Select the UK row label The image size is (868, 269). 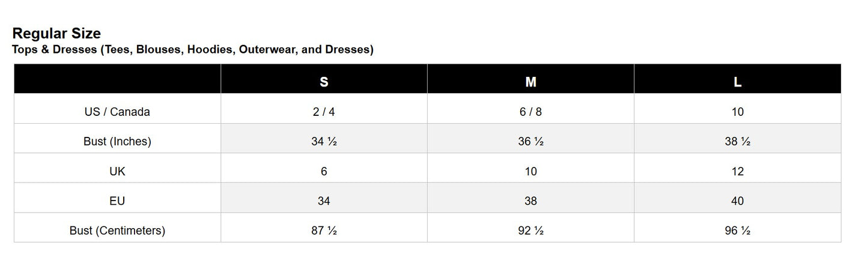pos(117,171)
